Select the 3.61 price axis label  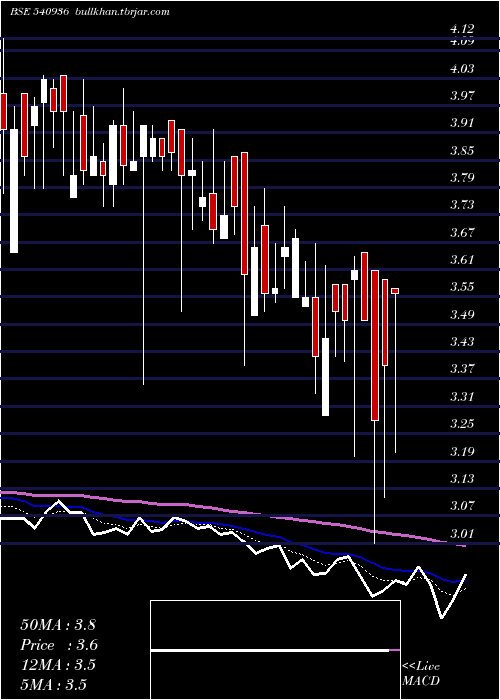pos(462,259)
